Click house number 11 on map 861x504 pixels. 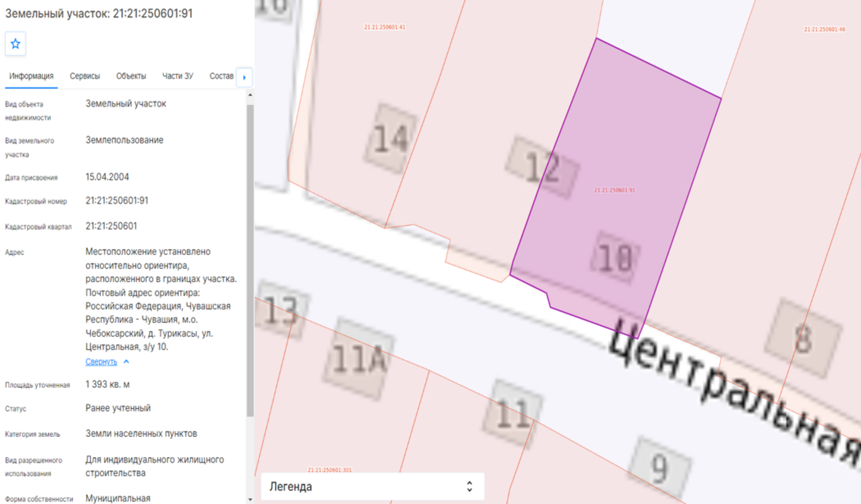pos(512,414)
